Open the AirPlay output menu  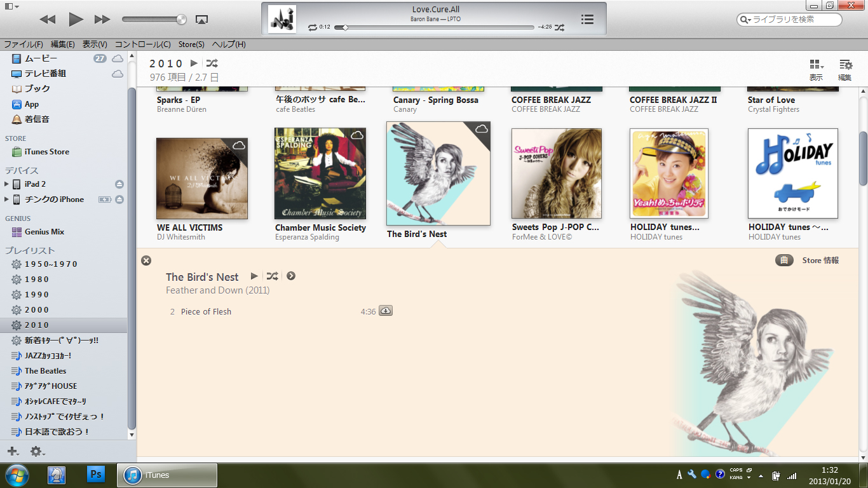[201, 20]
